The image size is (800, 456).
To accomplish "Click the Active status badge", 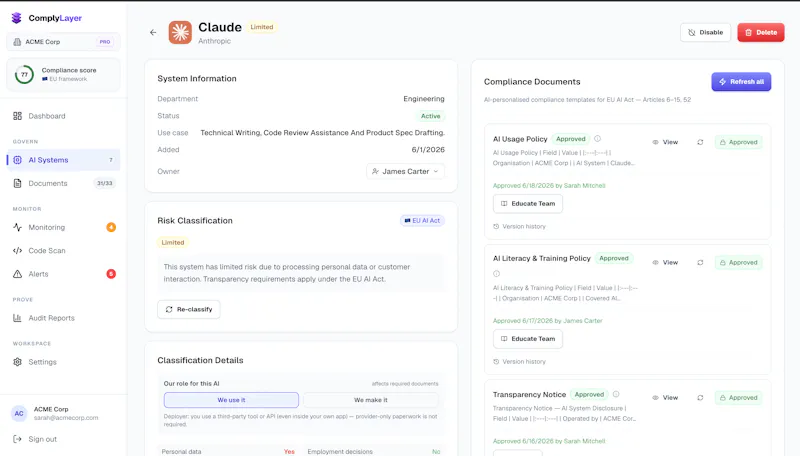I will pyautogui.click(x=430, y=116).
